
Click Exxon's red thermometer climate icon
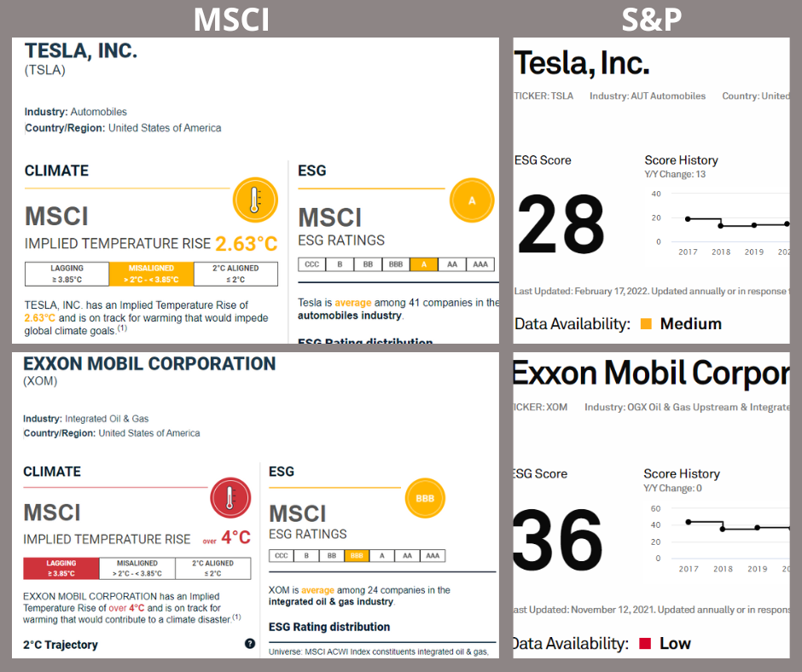(230, 499)
